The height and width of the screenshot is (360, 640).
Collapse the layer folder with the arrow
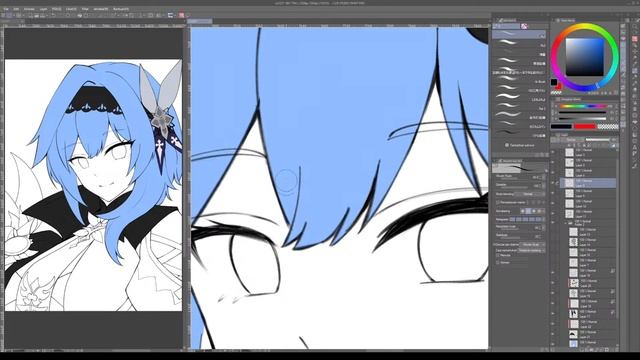566,223
